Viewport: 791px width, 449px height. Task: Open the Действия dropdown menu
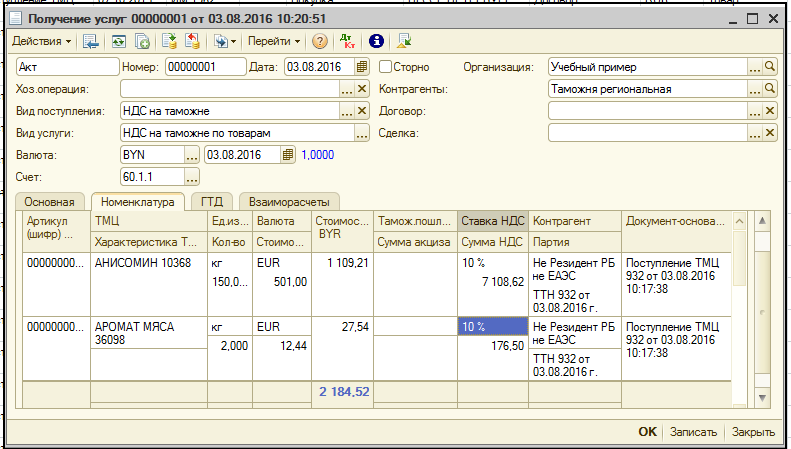[x=41, y=41]
